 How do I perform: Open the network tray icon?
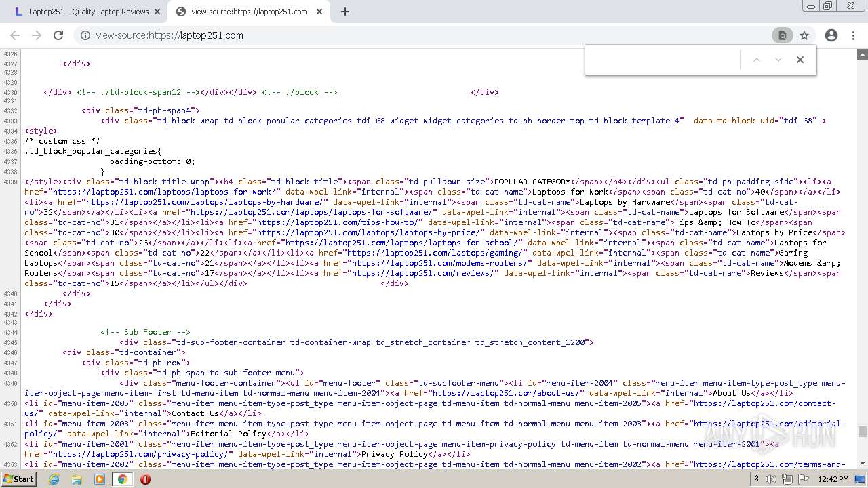click(787, 479)
